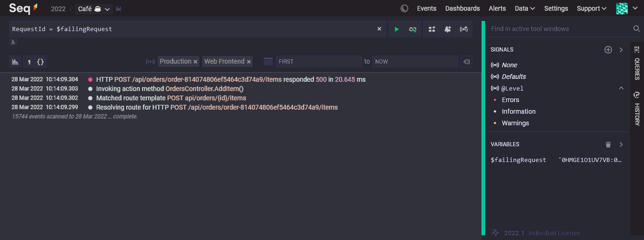Open the Invoking action method event
The image size is (644, 240).
170,89
